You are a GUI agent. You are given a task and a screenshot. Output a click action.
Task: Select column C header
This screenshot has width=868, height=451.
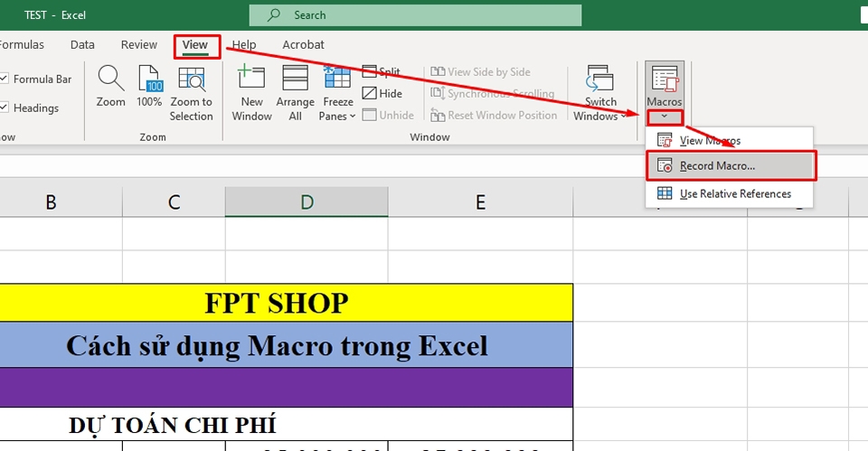[174, 202]
